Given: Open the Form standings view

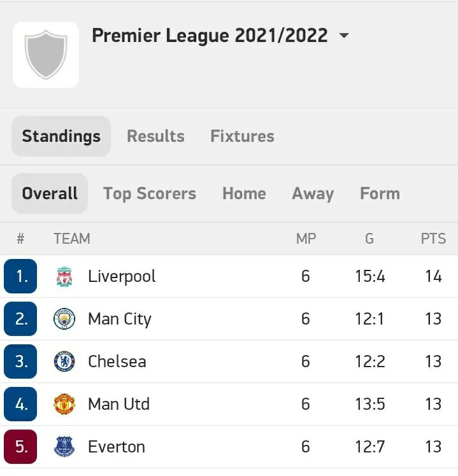Looking at the screenshot, I should click(x=380, y=193).
